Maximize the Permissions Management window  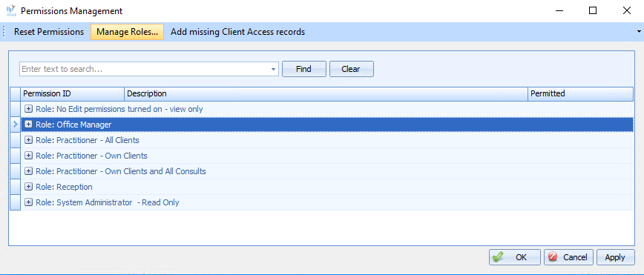(593, 10)
